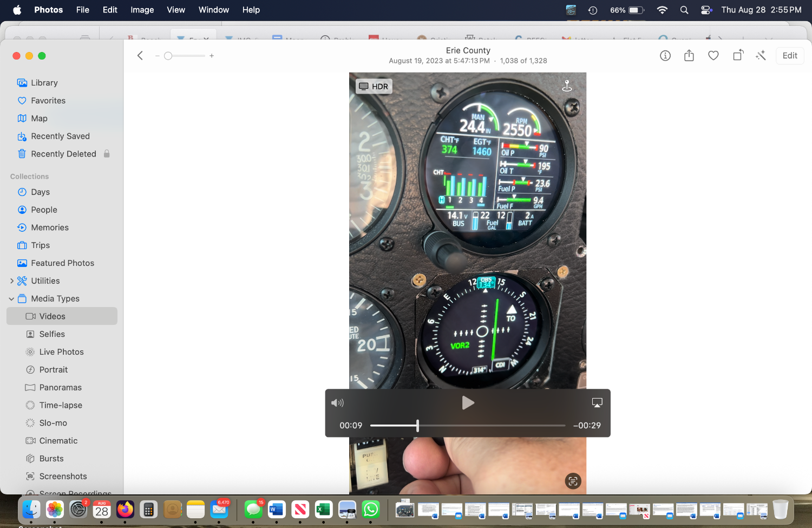
Task: Seek using the video progress bar
Action: click(x=468, y=426)
